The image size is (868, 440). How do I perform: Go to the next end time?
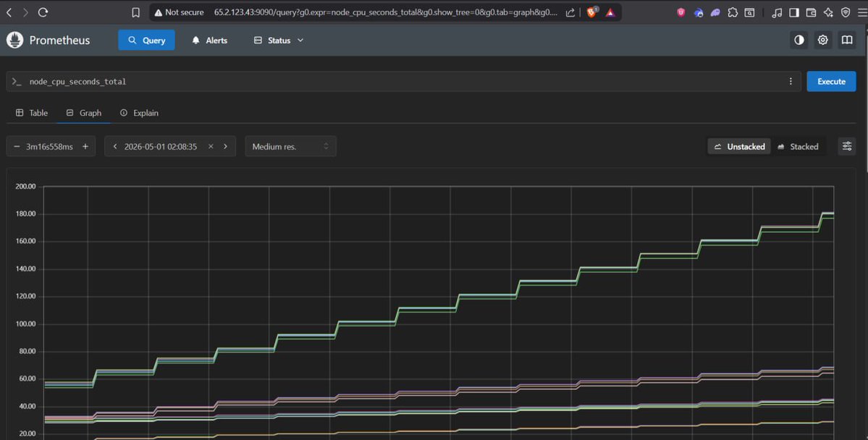(x=225, y=147)
